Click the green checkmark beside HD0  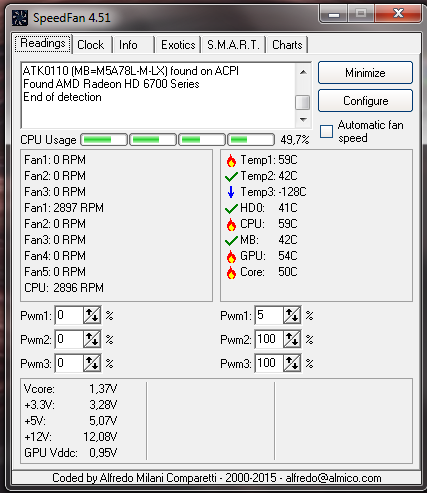click(x=231, y=209)
